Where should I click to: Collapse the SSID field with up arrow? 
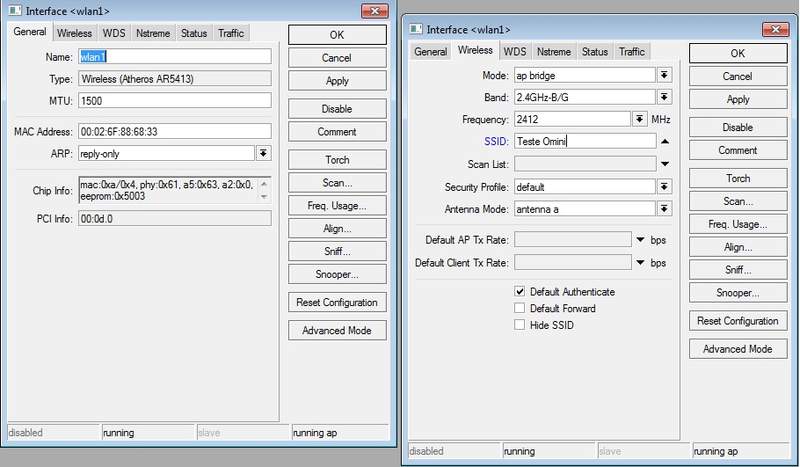point(664,141)
